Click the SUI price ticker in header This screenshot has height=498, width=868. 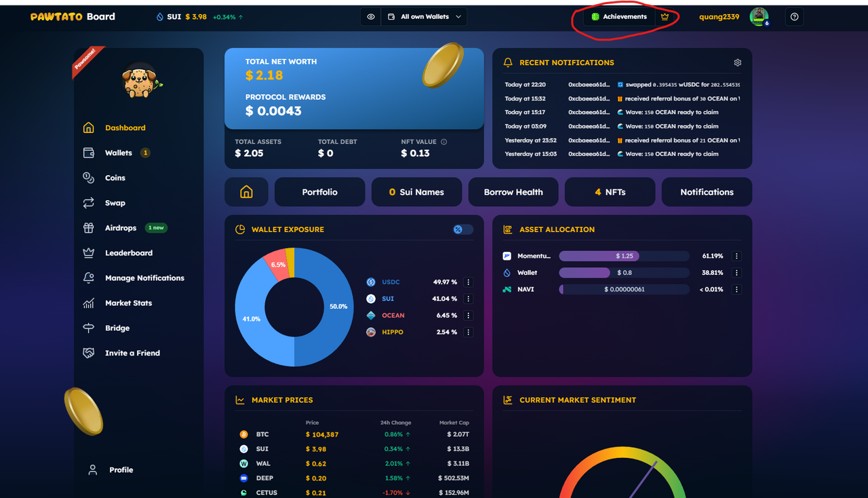(199, 17)
